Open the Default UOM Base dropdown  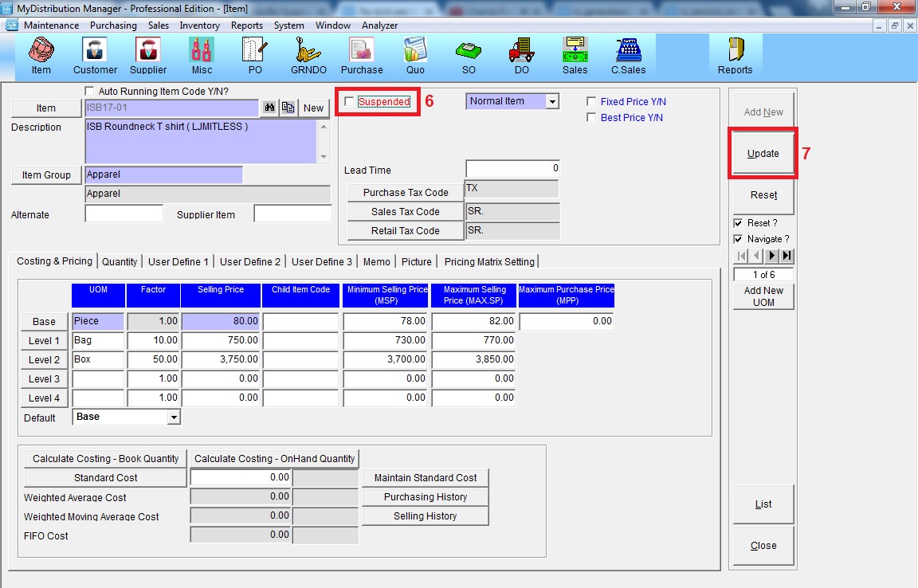click(174, 417)
